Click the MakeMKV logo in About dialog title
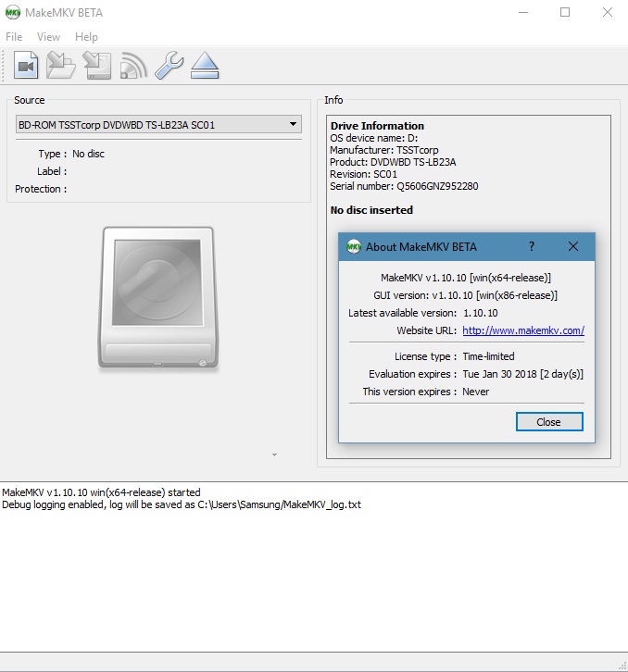 point(354,246)
